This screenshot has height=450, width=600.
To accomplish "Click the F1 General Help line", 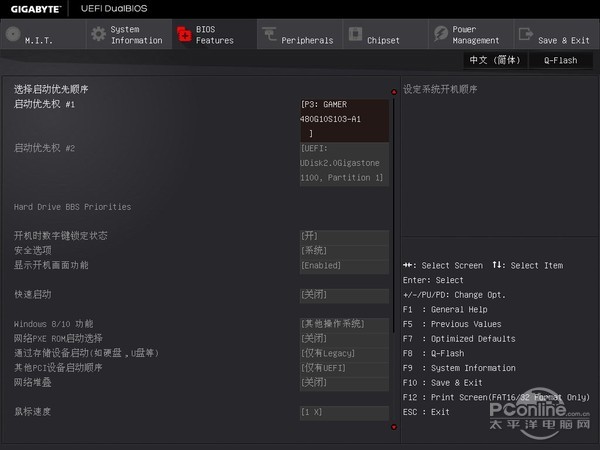I will tap(445, 310).
